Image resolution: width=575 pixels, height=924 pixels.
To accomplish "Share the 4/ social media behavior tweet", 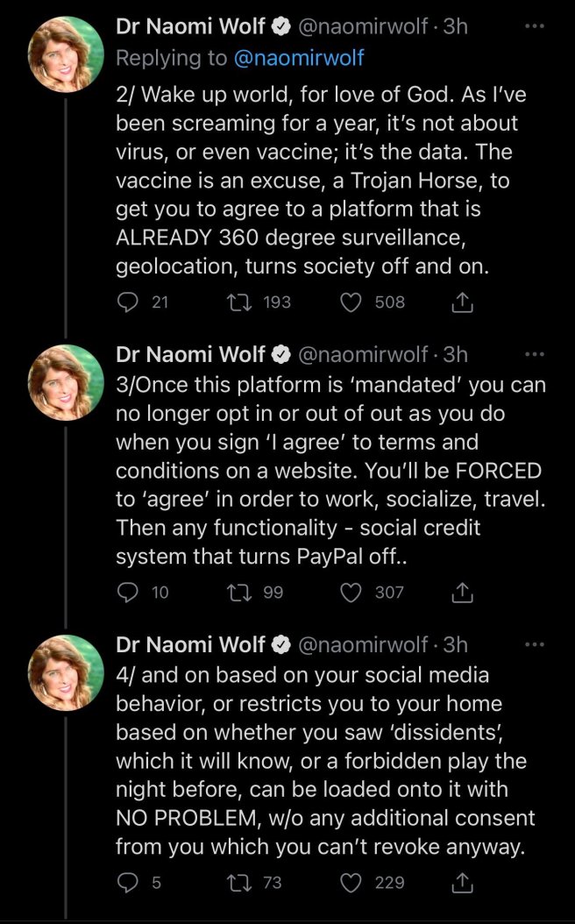I will 462,883.
